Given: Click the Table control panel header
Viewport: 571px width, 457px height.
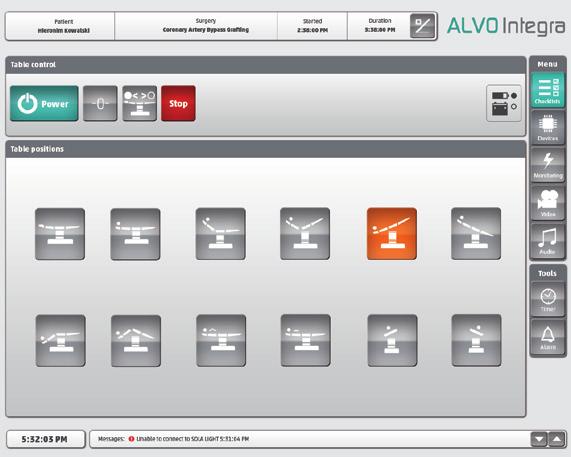Looking at the screenshot, I should click(265, 65).
